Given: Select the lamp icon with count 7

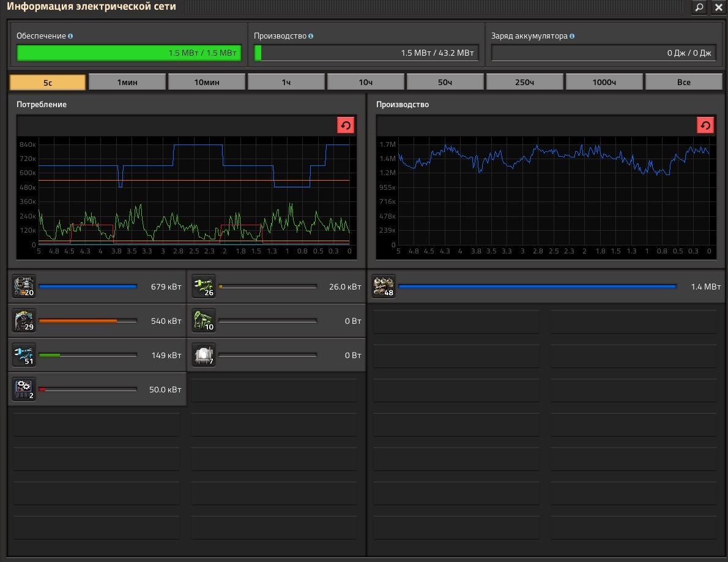Looking at the screenshot, I should coord(204,354).
